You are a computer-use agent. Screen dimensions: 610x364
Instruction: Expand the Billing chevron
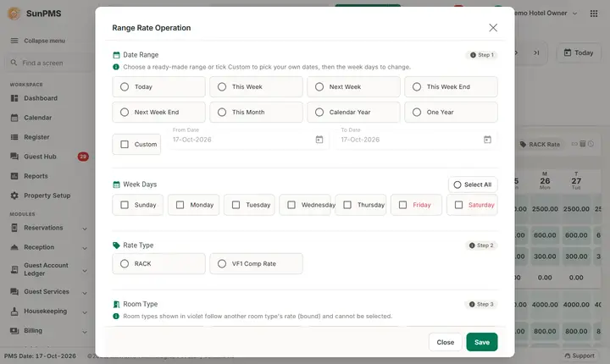click(x=85, y=331)
